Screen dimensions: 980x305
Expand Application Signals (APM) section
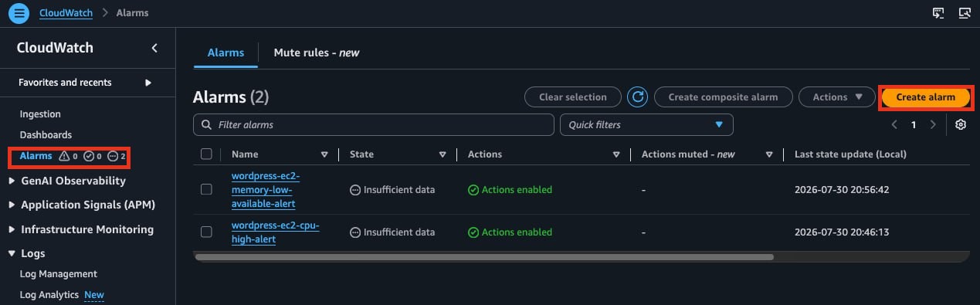tap(12, 205)
